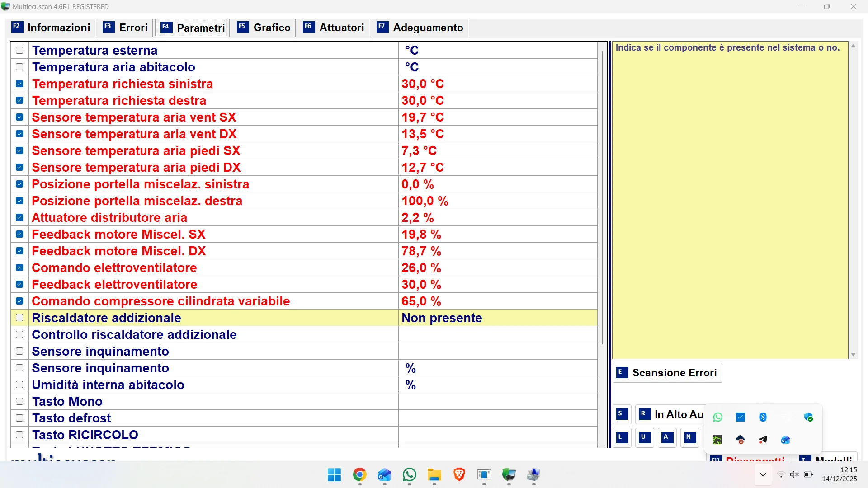Open Outlook from the taskbar

coord(384,475)
